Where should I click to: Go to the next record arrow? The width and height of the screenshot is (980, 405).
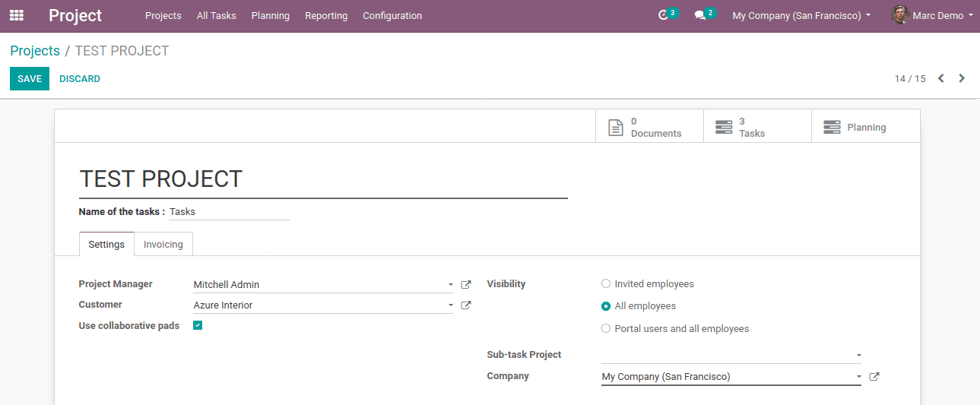(x=962, y=78)
